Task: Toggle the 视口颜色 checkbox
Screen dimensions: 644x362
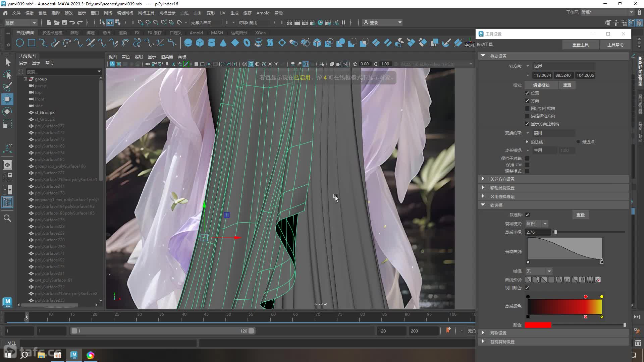Action: [x=527, y=288]
